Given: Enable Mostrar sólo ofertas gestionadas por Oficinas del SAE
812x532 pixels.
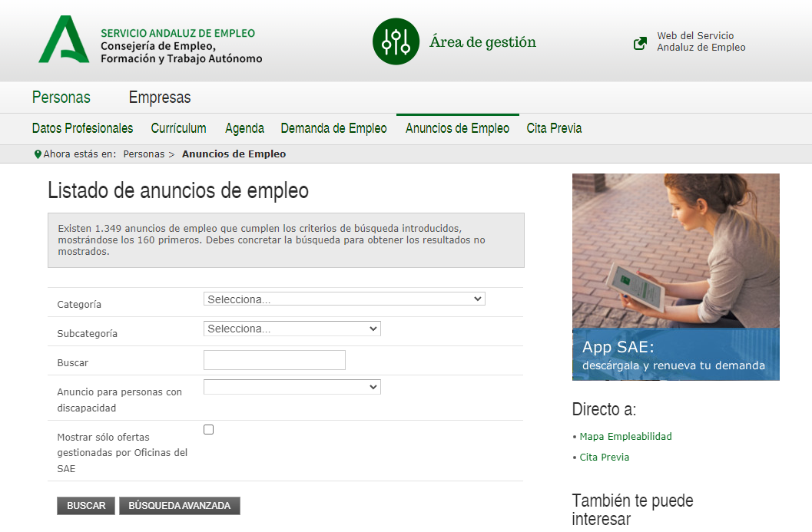Looking at the screenshot, I should pos(208,430).
